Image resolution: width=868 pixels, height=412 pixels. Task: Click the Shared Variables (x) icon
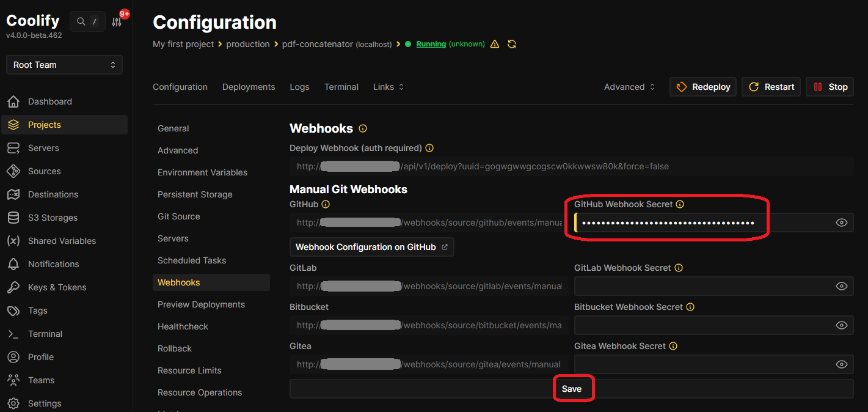(x=13, y=241)
